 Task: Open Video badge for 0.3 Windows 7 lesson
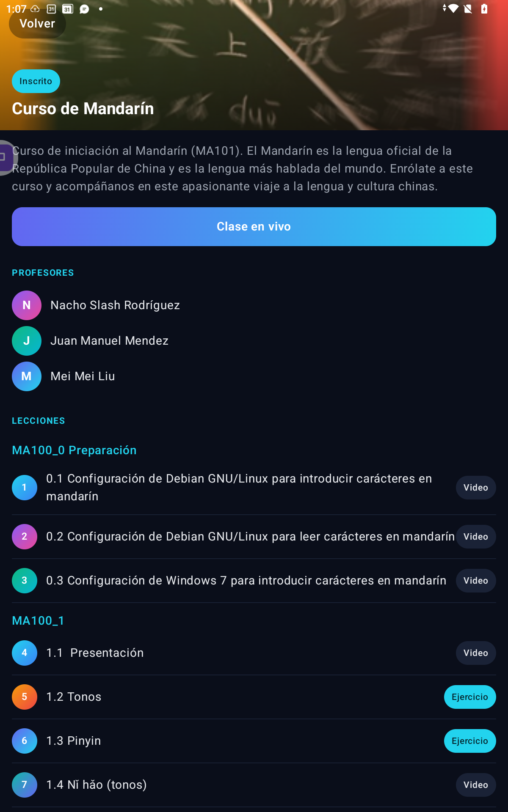476,581
